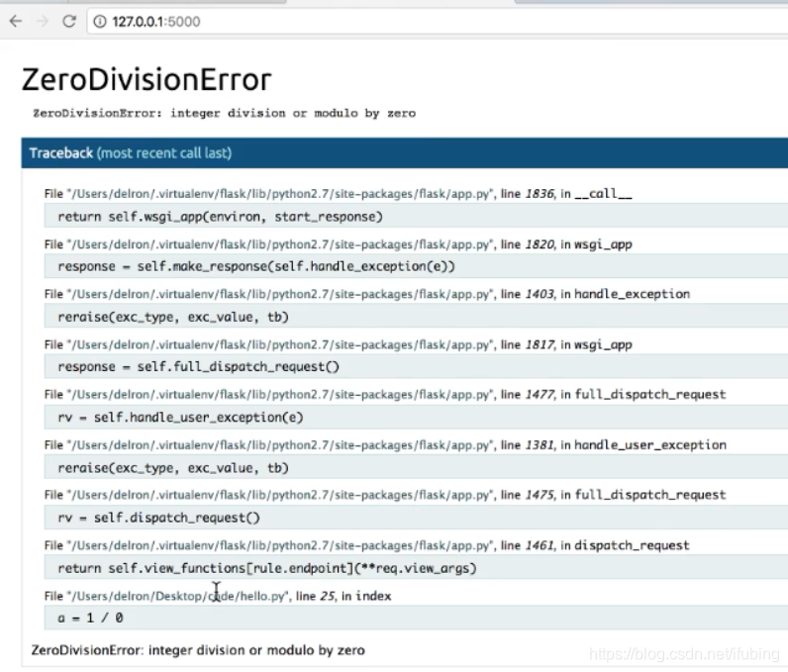Select File line 1461 in dispatch_request frame

click(x=367, y=545)
